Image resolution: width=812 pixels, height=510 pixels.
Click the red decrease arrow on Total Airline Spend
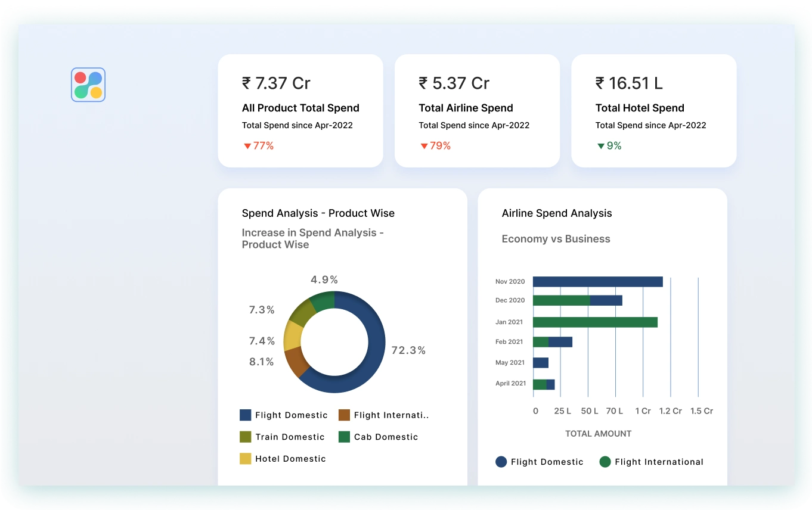tap(424, 145)
